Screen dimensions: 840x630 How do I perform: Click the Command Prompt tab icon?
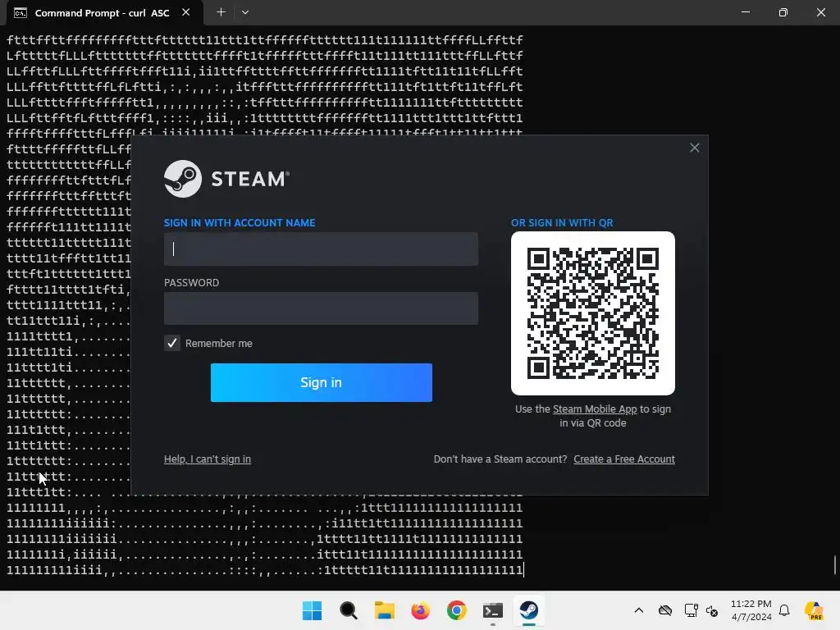point(21,13)
